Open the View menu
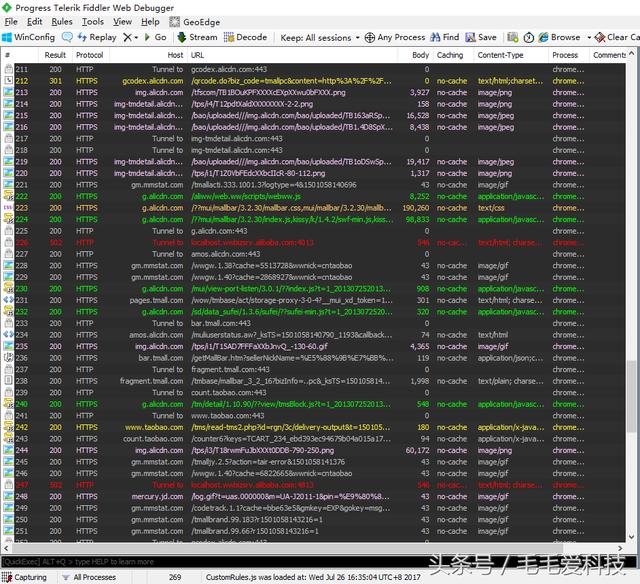The height and width of the screenshot is (584, 640). click(x=122, y=22)
